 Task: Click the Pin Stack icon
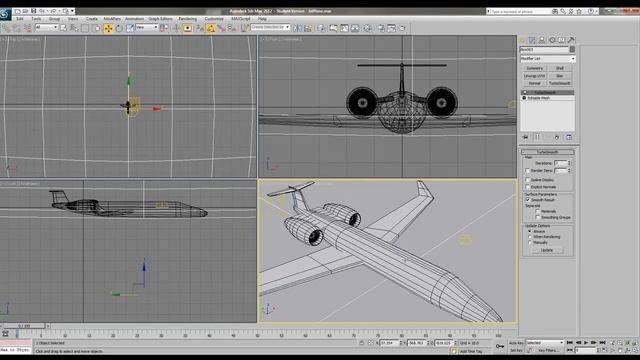(x=525, y=137)
